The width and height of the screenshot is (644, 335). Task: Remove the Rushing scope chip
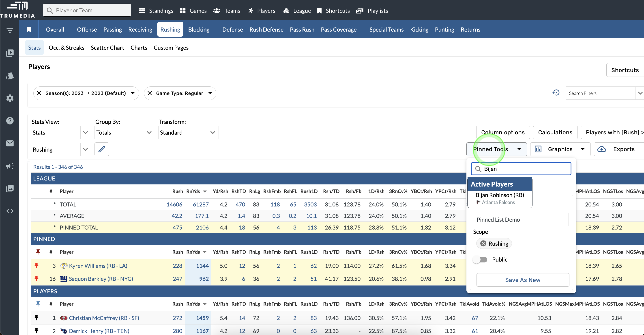click(483, 243)
